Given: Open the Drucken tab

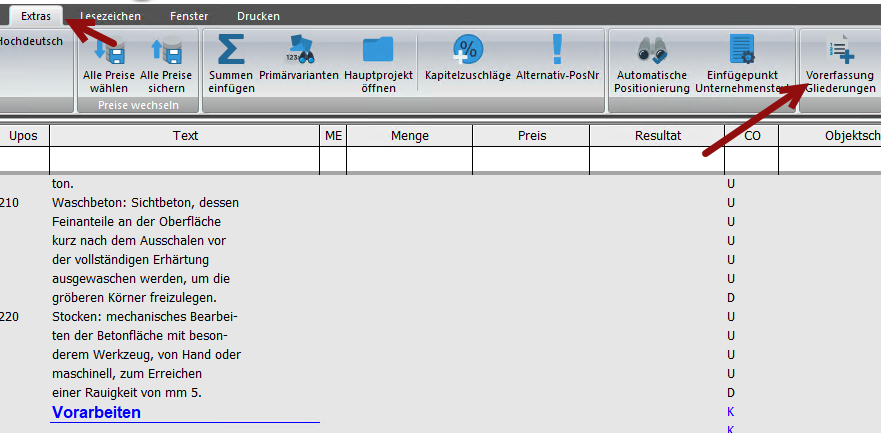Looking at the screenshot, I should point(258,16).
